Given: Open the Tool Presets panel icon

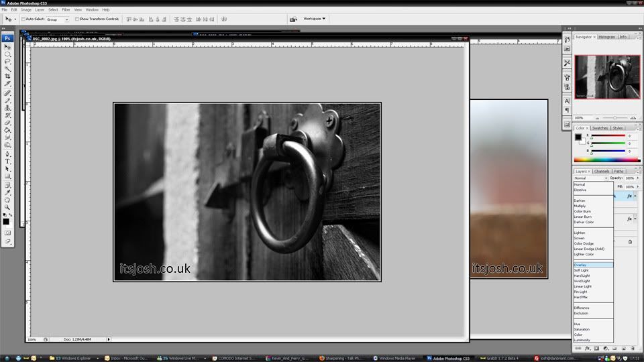Looking at the screenshot, I should 567,63.
